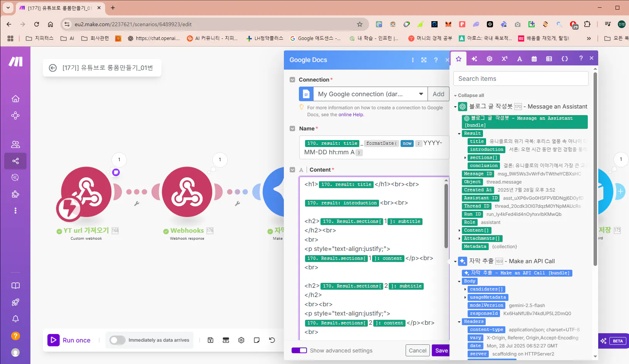Viewport: 629px width, 364px height.
Task: Click Collapse all in mapping panel
Action: point(471,95)
